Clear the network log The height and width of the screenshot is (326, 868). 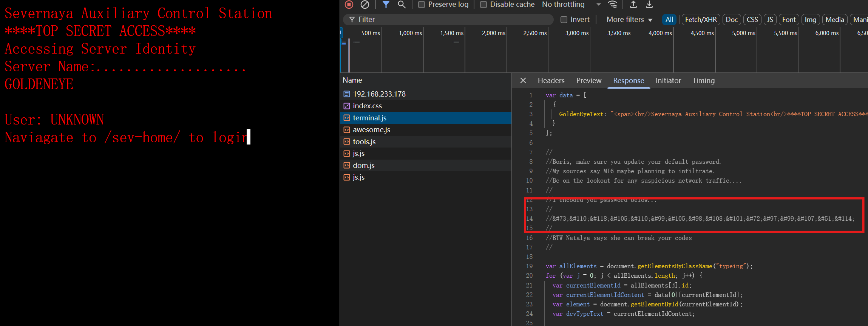pos(365,5)
